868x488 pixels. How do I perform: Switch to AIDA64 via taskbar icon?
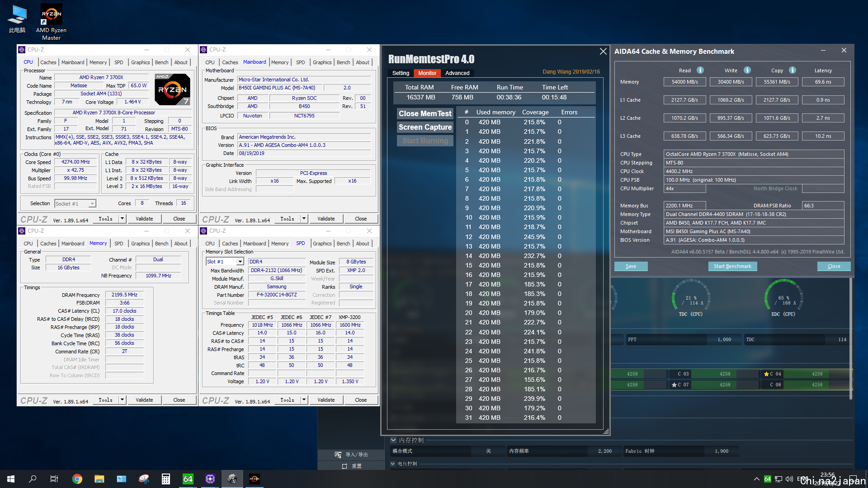pos(188,479)
